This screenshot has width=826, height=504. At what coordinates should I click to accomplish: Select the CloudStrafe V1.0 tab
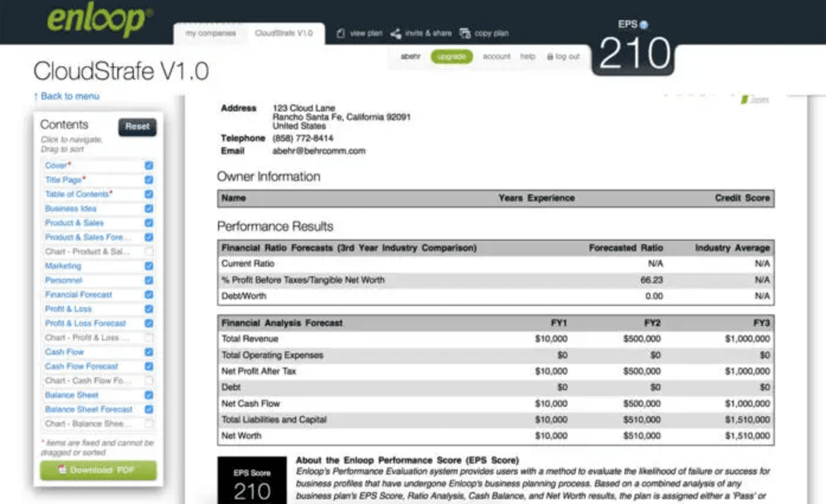[284, 34]
